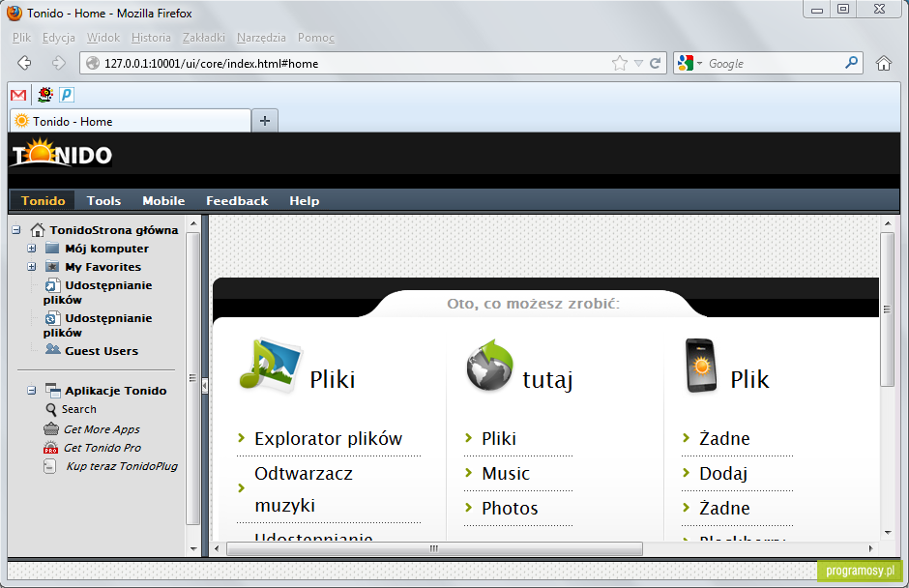The width and height of the screenshot is (909, 588).
Task: Click the content pane horizontal scrollbar thumb
Action: point(434,548)
